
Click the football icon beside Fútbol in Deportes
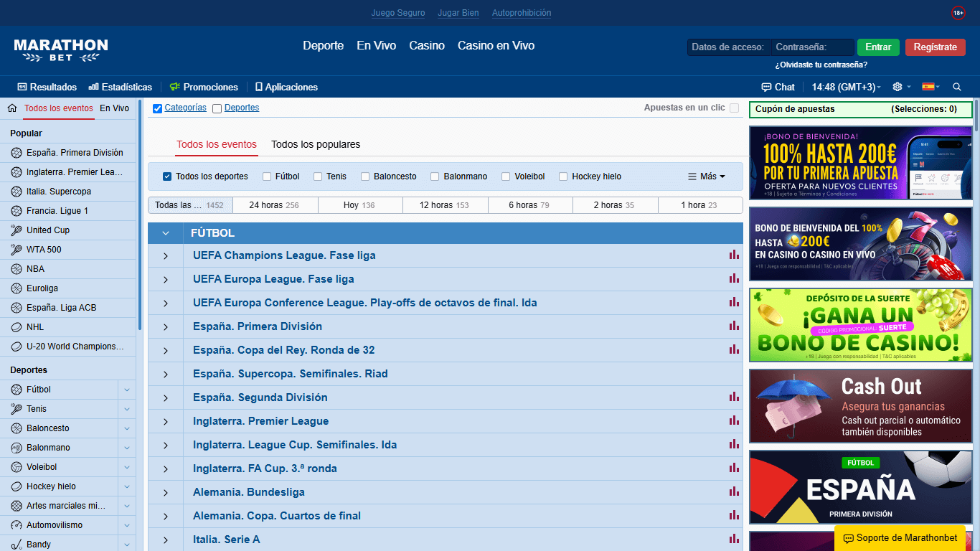[x=17, y=390]
